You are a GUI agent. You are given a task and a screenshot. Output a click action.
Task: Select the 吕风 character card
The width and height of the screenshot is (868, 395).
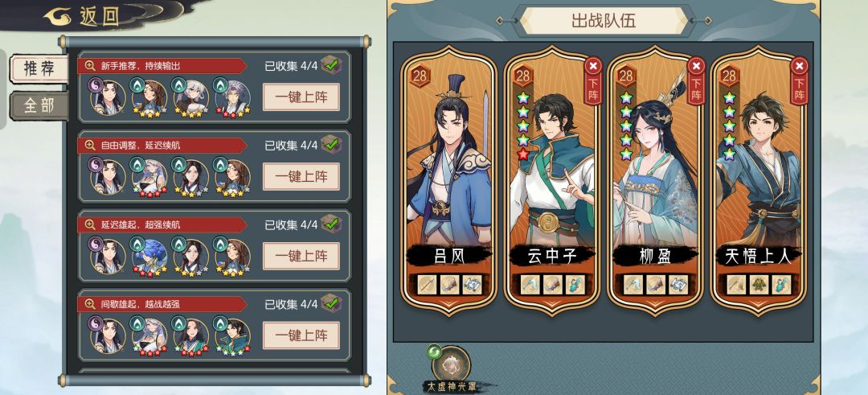(x=449, y=180)
